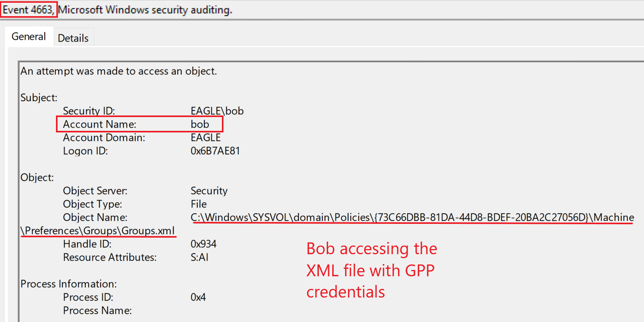Click the red 'Bob accessing the' annotation
Screen dimensions: 644x322
372,249
